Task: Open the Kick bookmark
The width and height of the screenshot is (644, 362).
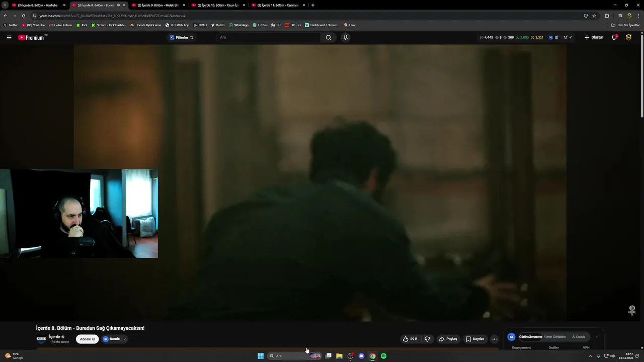Action: 82,25
